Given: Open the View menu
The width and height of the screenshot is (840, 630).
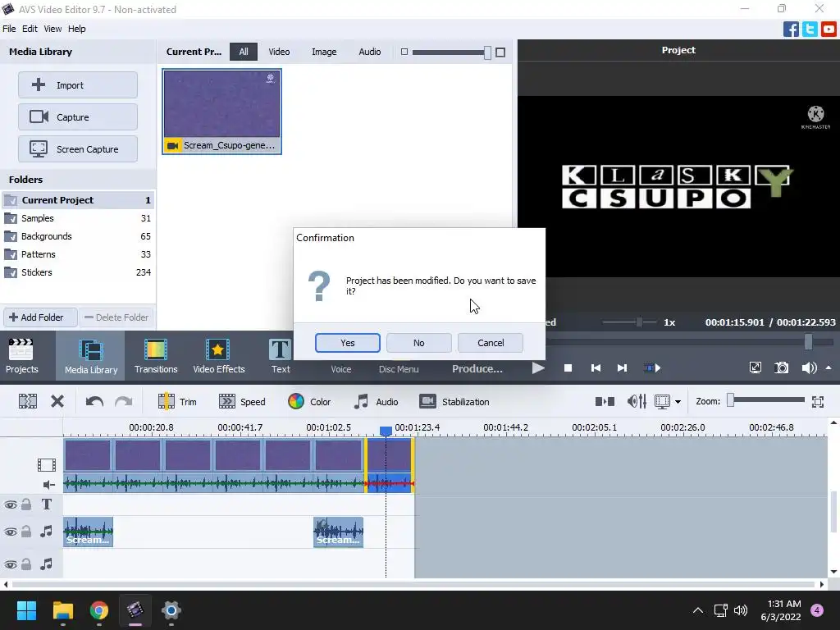Looking at the screenshot, I should click(52, 29).
